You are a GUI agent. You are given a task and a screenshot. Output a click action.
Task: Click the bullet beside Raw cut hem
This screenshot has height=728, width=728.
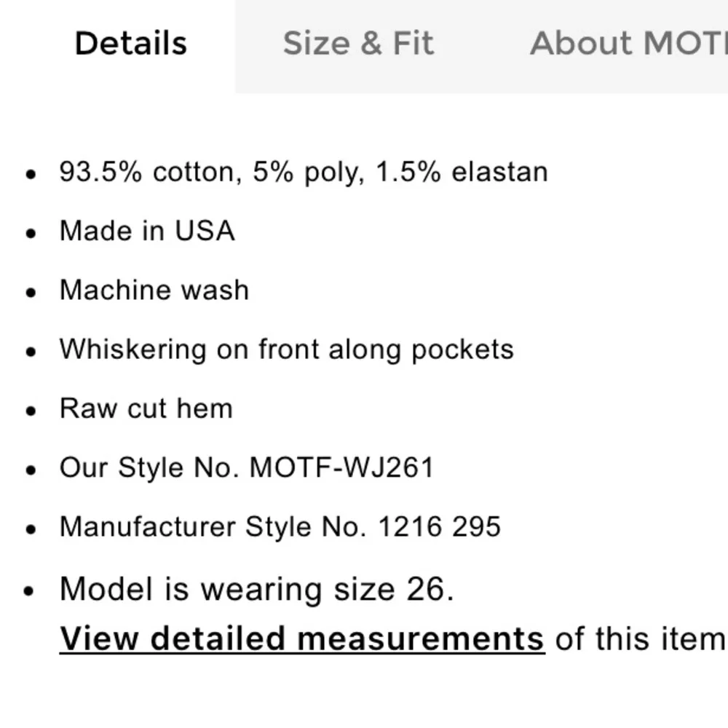point(30,411)
